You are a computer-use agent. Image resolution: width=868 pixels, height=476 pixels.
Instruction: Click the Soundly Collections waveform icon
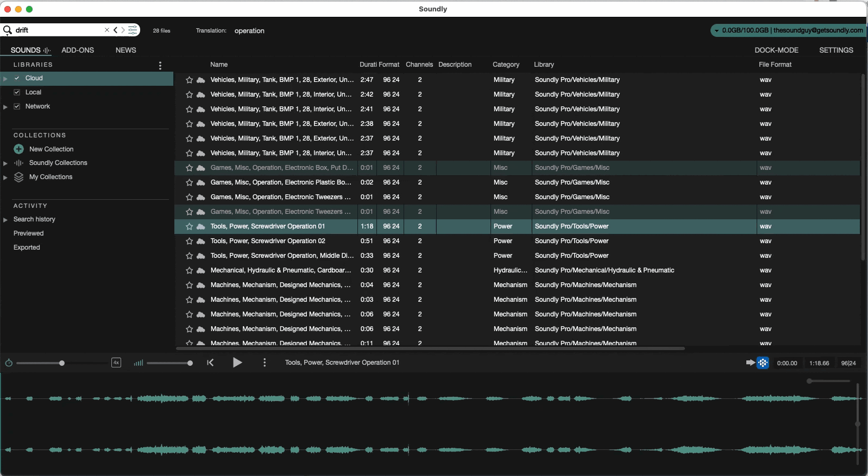[18, 163]
